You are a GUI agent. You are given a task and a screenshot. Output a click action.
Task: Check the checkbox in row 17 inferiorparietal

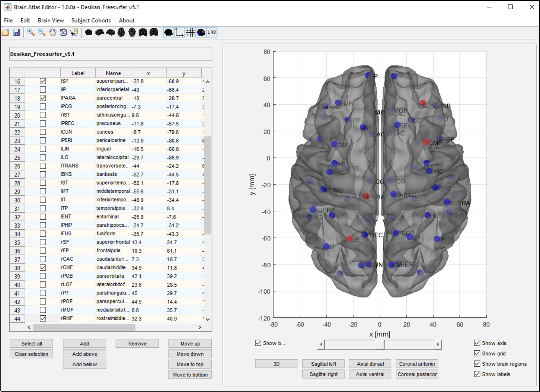click(43, 90)
